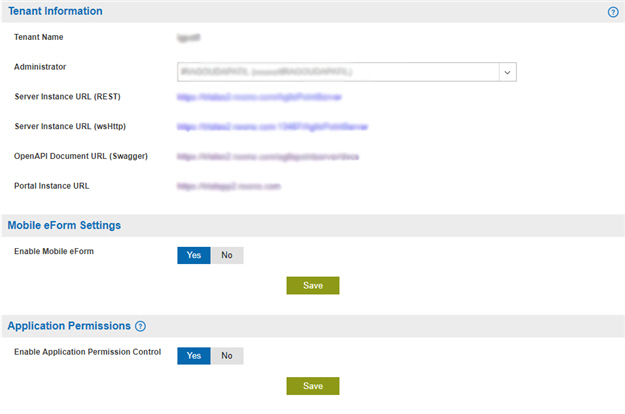Open the Server Instance URL (REST) link

tap(259, 97)
